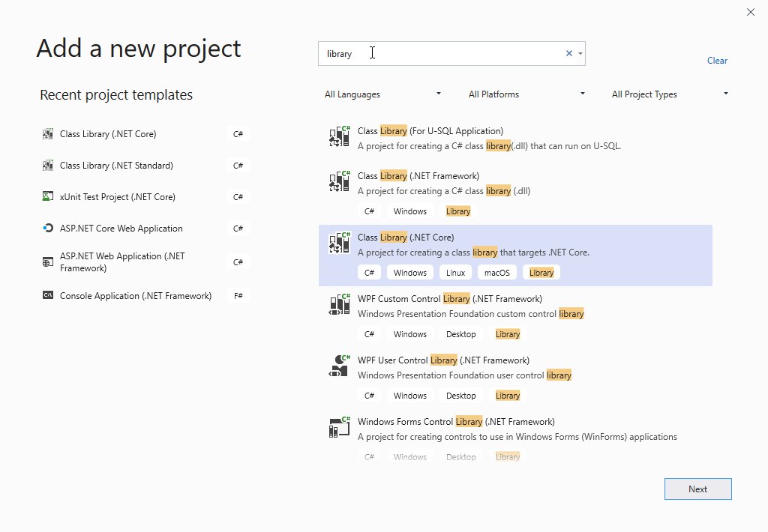Image resolution: width=768 pixels, height=532 pixels.
Task: Select Class Library (.NET Framework) template title
Action: (418, 175)
